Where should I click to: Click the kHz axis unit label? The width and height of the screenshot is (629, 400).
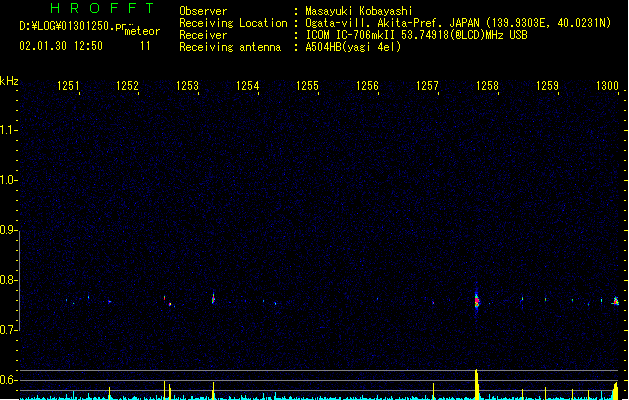pyautogui.click(x=9, y=81)
